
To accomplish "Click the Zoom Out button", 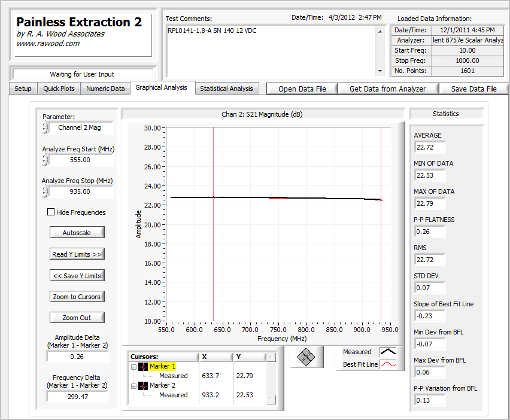I will point(77,317).
